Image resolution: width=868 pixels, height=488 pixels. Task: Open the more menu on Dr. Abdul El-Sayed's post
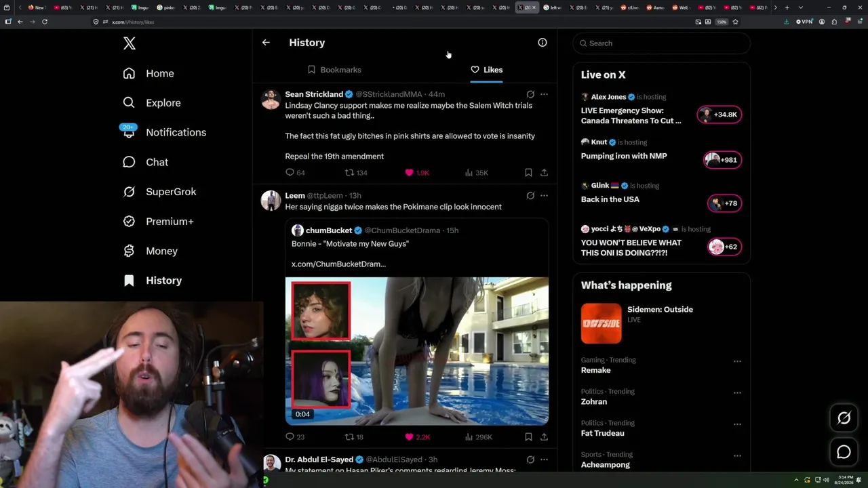[x=544, y=460]
